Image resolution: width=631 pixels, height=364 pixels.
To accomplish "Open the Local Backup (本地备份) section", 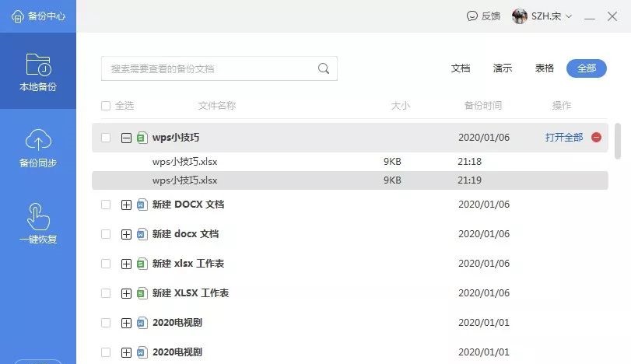I will click(38, 72).
